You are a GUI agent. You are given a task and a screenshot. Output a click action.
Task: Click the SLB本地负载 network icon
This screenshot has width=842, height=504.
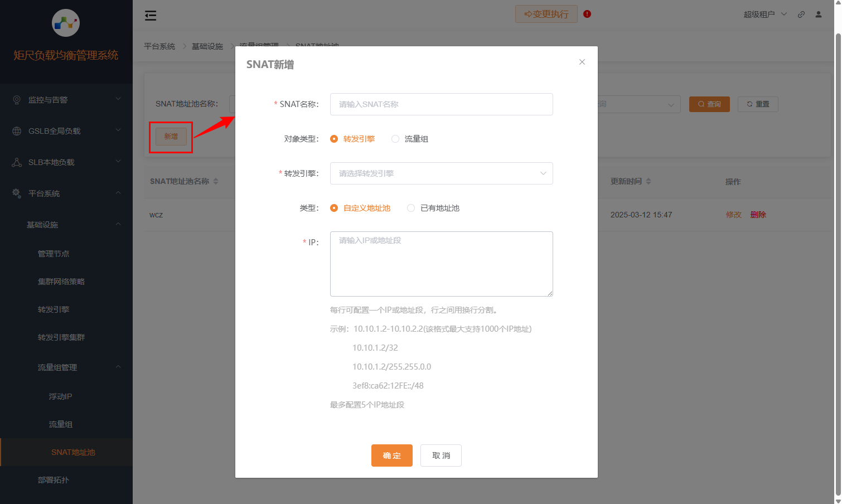click(17, 162)
